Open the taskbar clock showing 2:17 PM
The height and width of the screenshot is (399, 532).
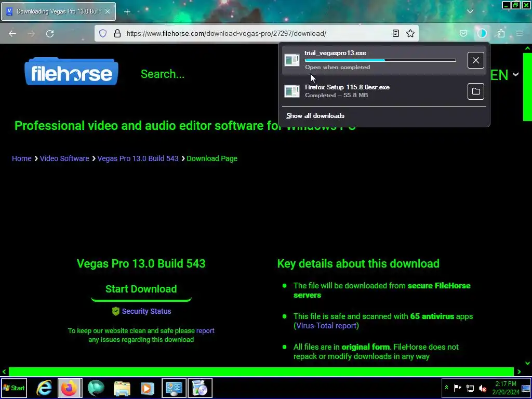[x=506, y=388]
